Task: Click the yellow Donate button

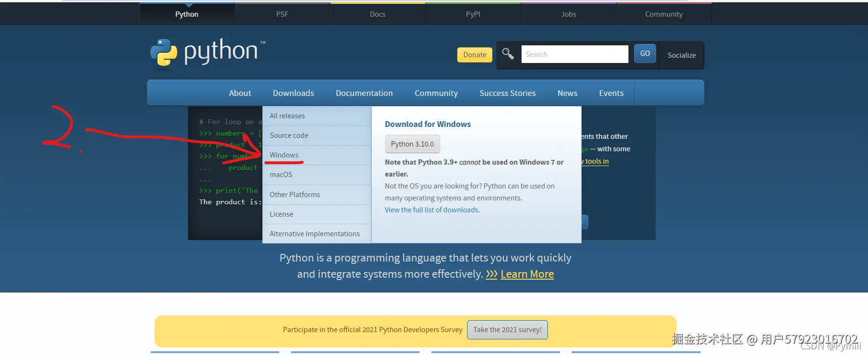Action: pyautogui.click(x=475, y=55)
